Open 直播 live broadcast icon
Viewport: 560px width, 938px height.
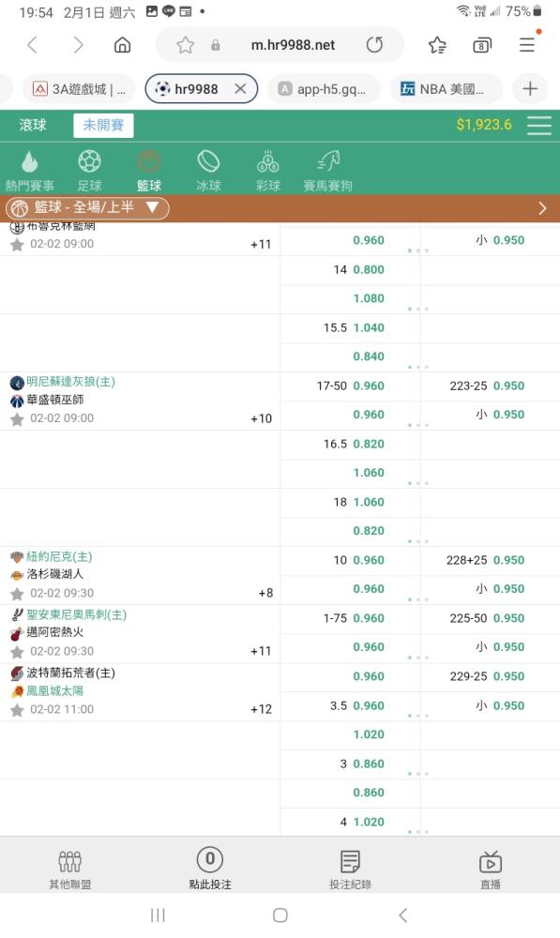(x=490, y=870)
